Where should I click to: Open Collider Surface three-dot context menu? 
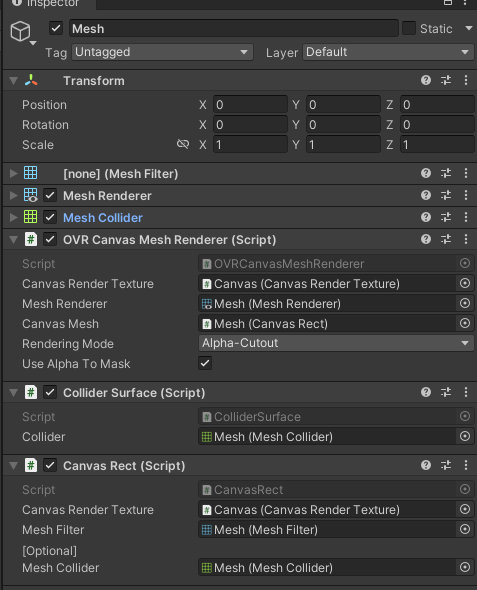[x=466, y=392]
